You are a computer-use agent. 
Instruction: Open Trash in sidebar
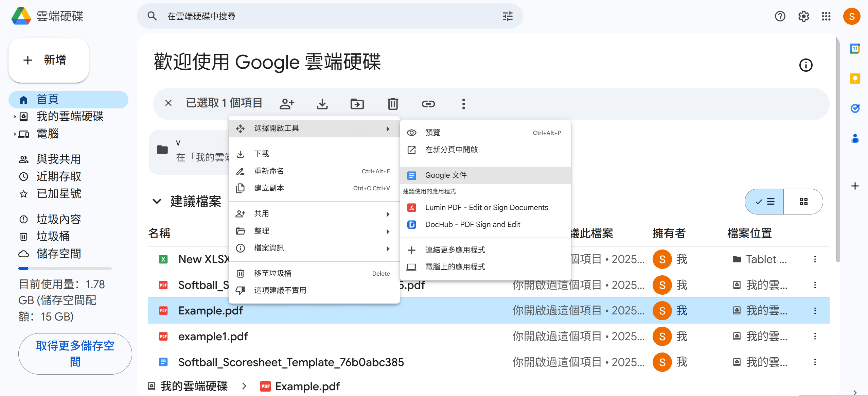[68, 236]
